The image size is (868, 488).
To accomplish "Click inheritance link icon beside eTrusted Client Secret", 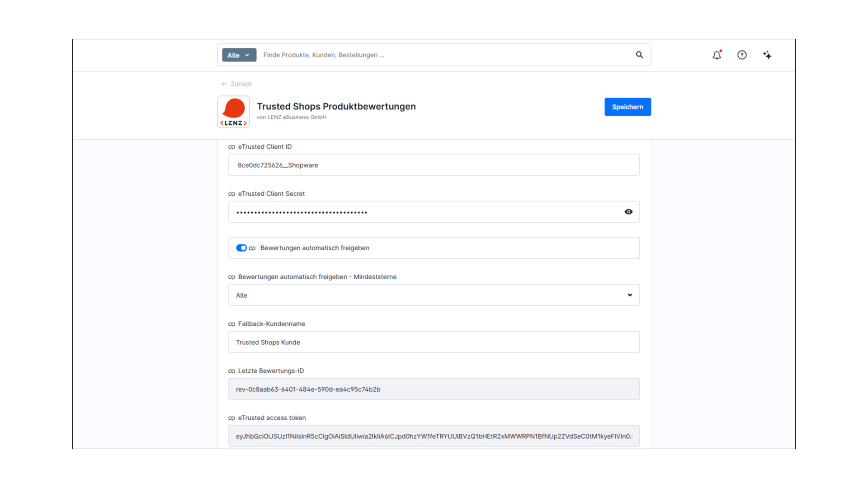I will point(232,194).
